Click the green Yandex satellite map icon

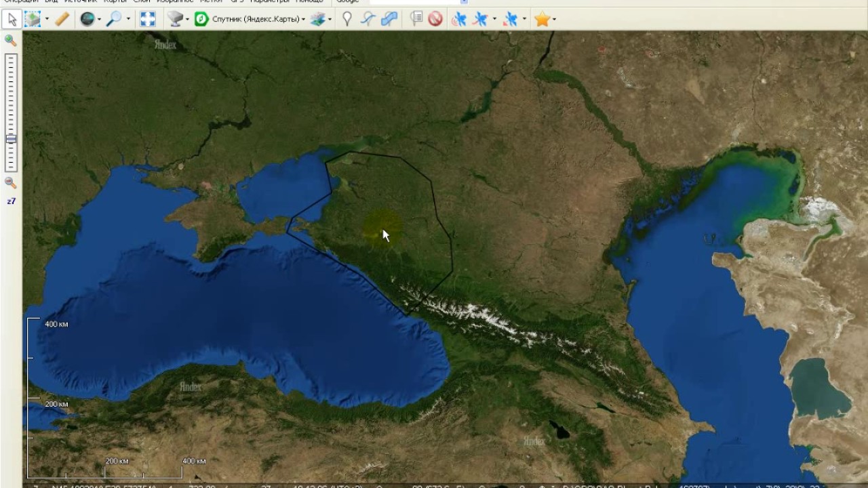[201, 19]
